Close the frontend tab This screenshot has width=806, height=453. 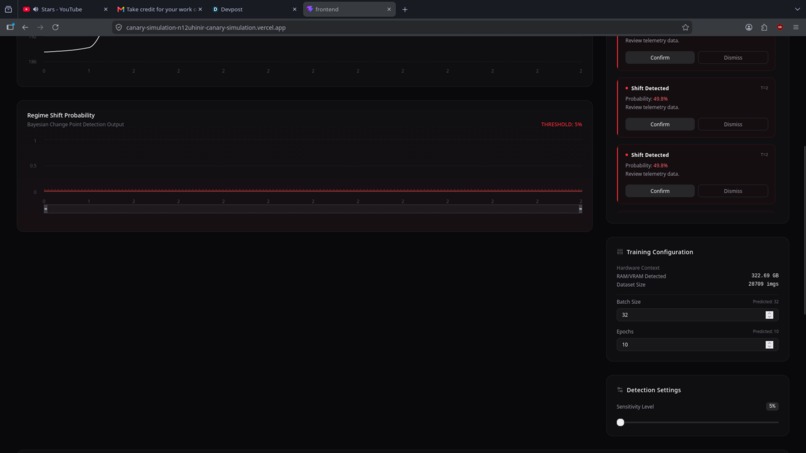pos(389,9)
